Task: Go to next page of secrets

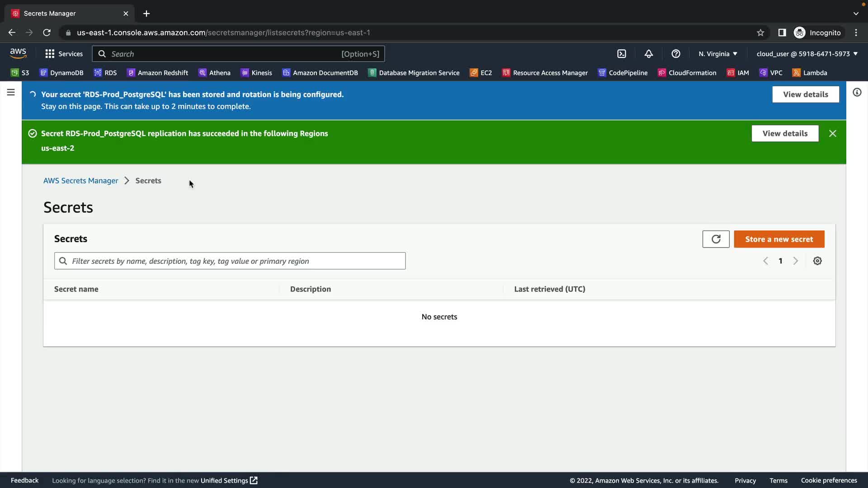Action: [796, 261]
